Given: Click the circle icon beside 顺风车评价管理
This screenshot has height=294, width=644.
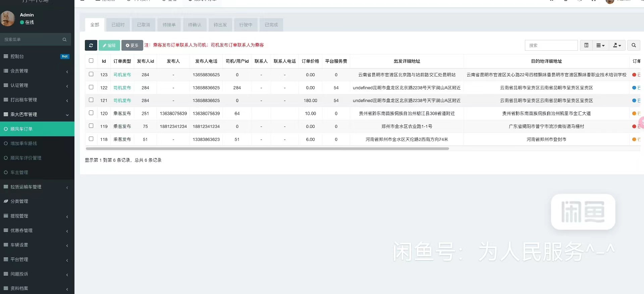Looking at the screenshot, I should tap(6, 158).
